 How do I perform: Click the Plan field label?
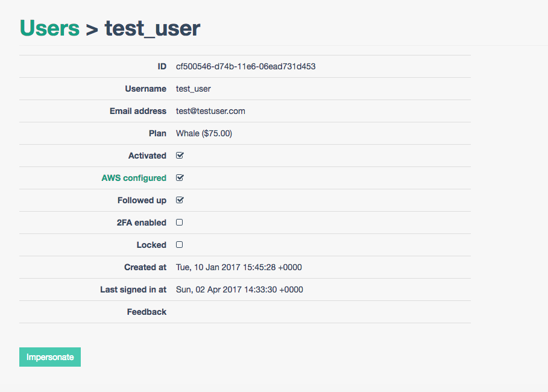pos(157,133)
